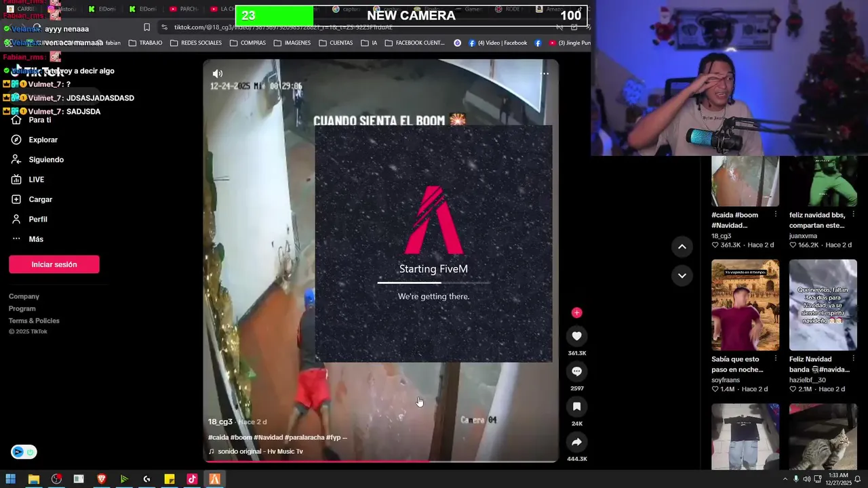
Task: Open the soyfraans creator name
Action: (726, 380)
